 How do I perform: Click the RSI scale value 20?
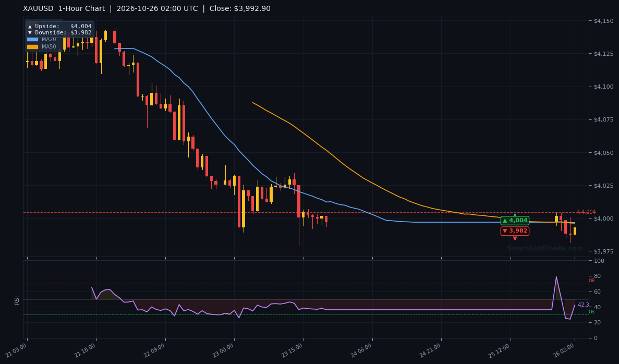[597, 323]
